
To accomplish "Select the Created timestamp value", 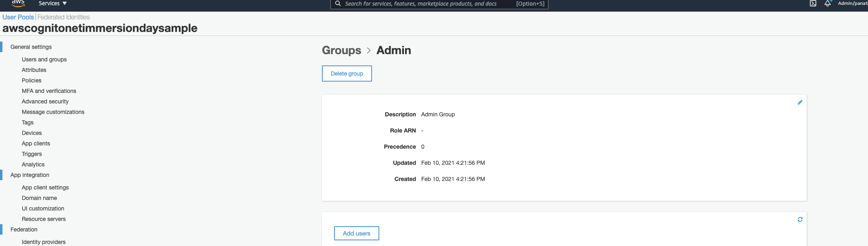I will tap(453, 179).
